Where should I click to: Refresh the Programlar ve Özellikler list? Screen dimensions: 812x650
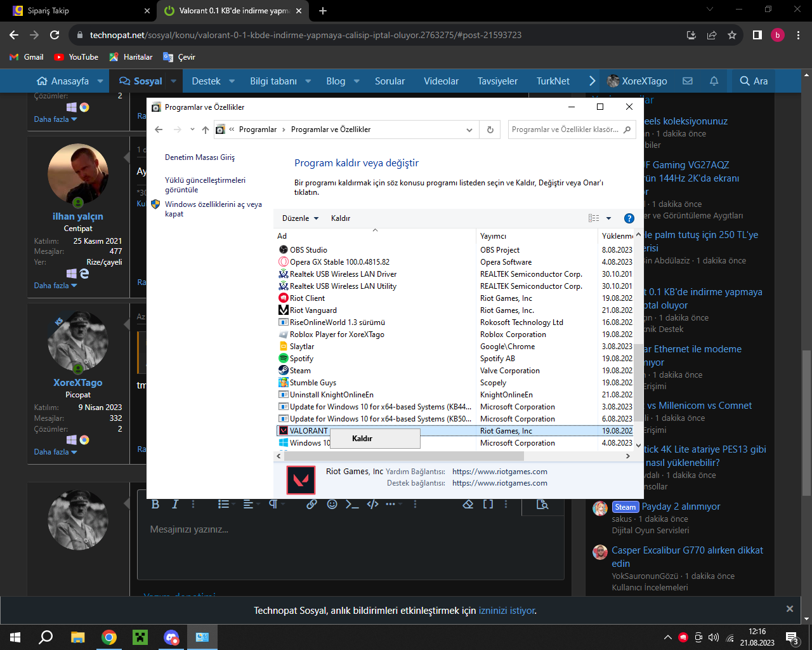coord(490,129)
